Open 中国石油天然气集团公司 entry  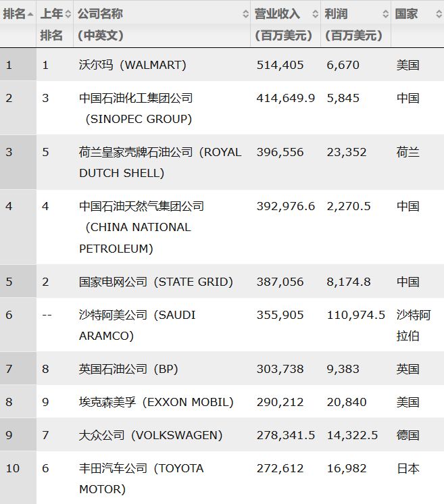pos(141,227)
